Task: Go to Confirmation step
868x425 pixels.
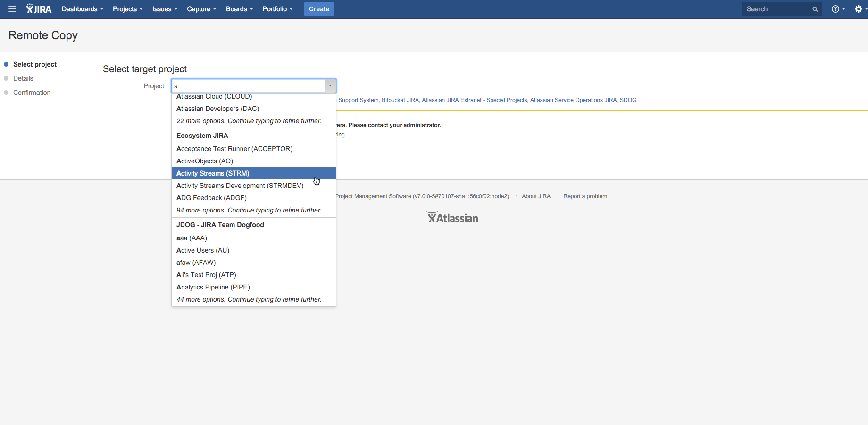Action: 32,93
